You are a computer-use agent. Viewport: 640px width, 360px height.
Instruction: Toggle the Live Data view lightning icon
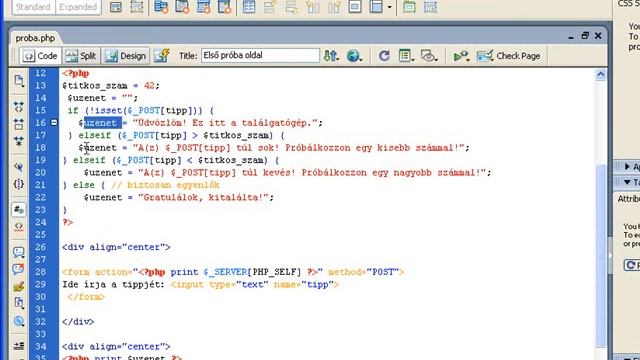tap(162, 56)
